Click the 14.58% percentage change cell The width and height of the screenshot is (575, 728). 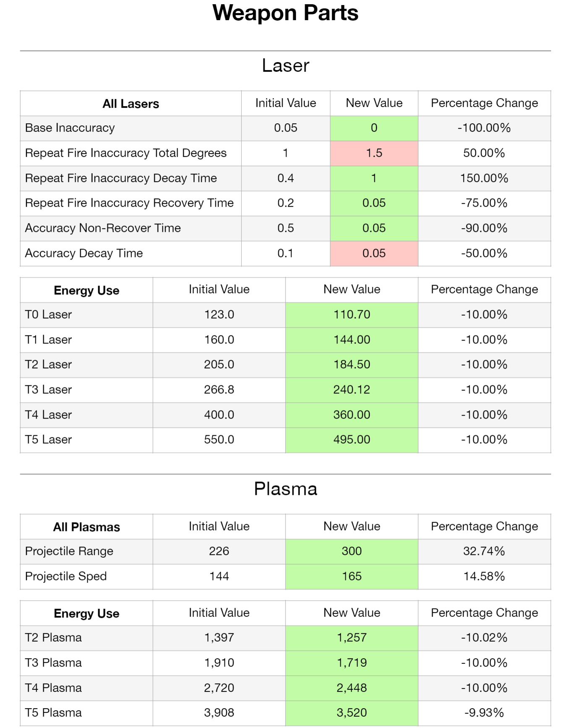click(x=484, y=576)
